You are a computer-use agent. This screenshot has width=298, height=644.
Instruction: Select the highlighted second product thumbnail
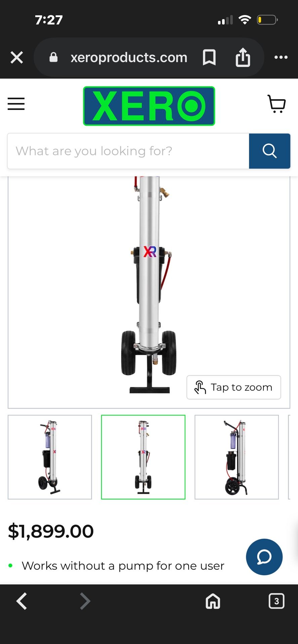coord(143,457)
